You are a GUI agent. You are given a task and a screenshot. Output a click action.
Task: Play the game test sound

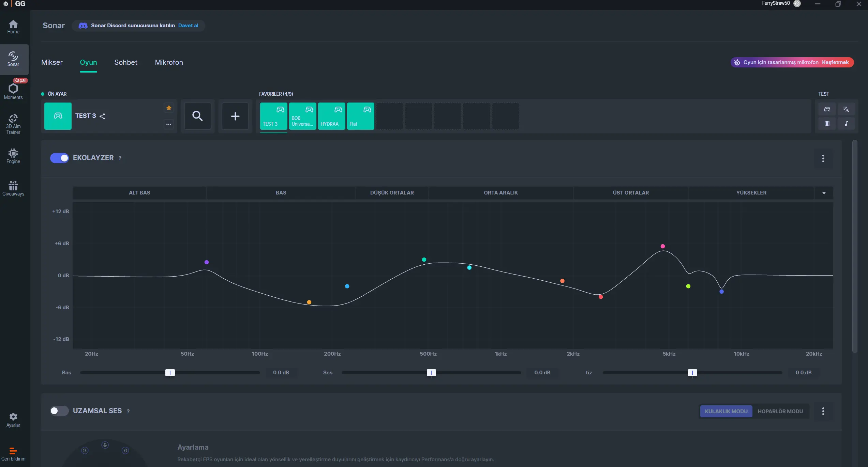[x=827, y=109]
